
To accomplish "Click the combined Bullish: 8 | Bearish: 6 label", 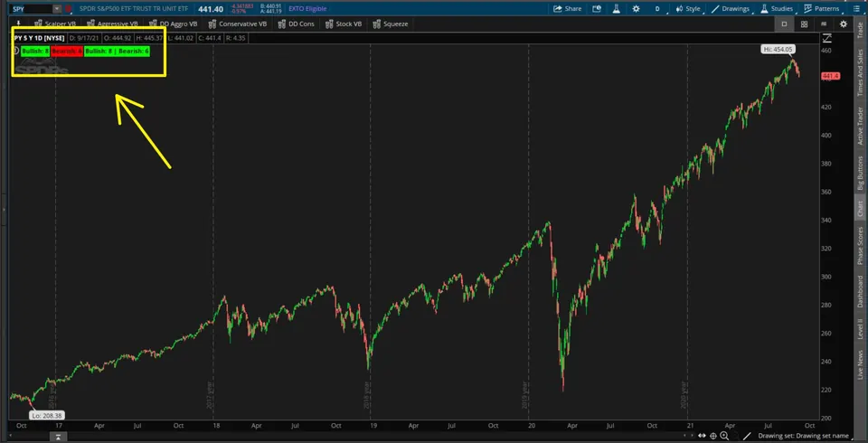I will 118,51.
